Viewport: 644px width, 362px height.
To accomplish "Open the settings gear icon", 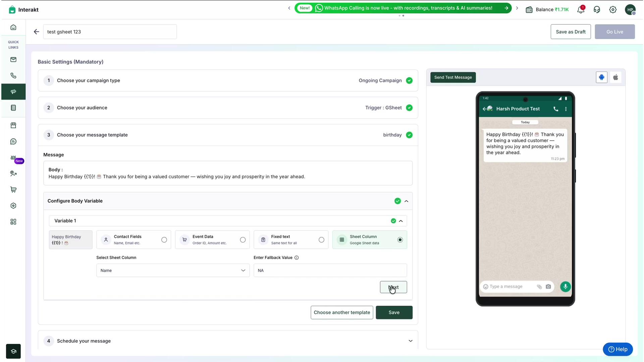I will pyautogui.click(x=613, y=10).
